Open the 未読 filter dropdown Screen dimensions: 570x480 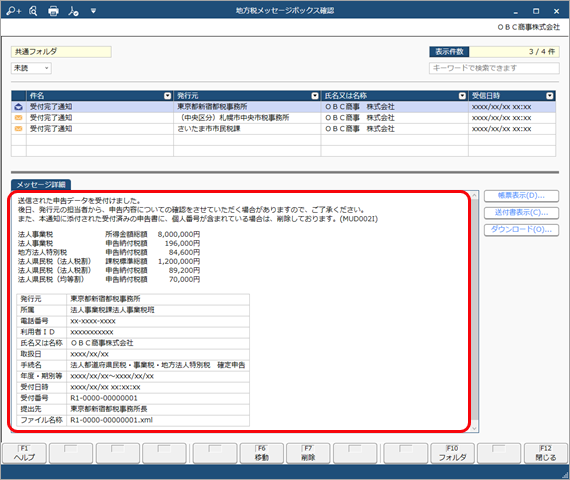coord(31,68)
